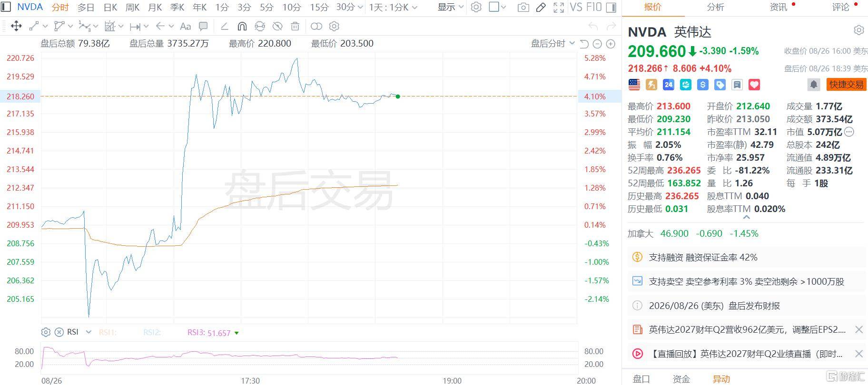Image resolution: width=868 pixels, height=385 pixels.
Task: Toggle the right quote panel
Action: [x=612, y=7]
